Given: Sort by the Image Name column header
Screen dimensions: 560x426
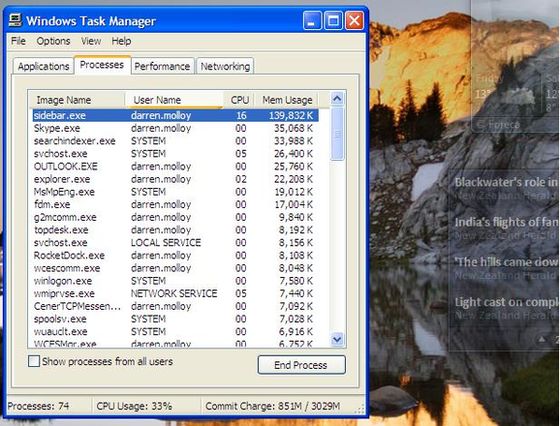Looking at the screenshot, I should point(76,100).
